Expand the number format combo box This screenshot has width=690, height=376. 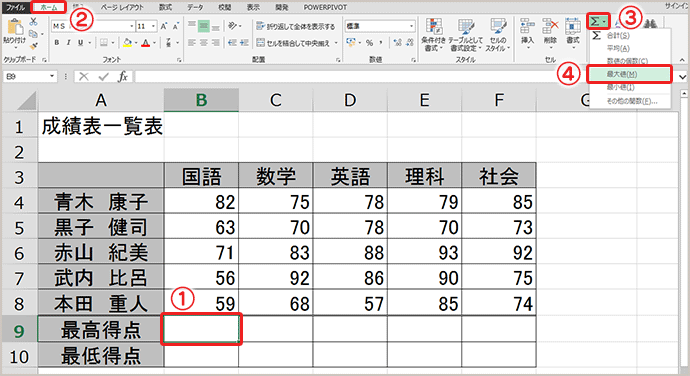(x=411, y=26)
